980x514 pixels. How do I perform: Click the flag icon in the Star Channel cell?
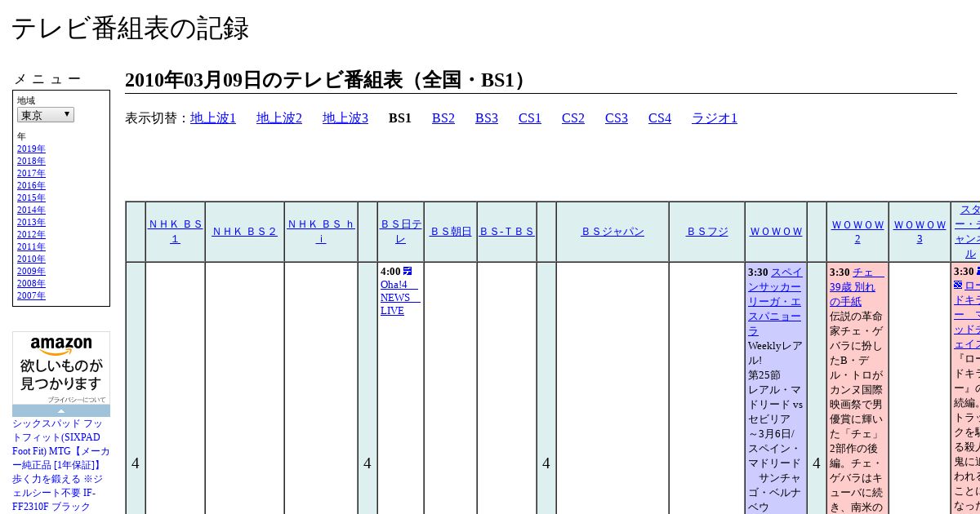point(958,286)
